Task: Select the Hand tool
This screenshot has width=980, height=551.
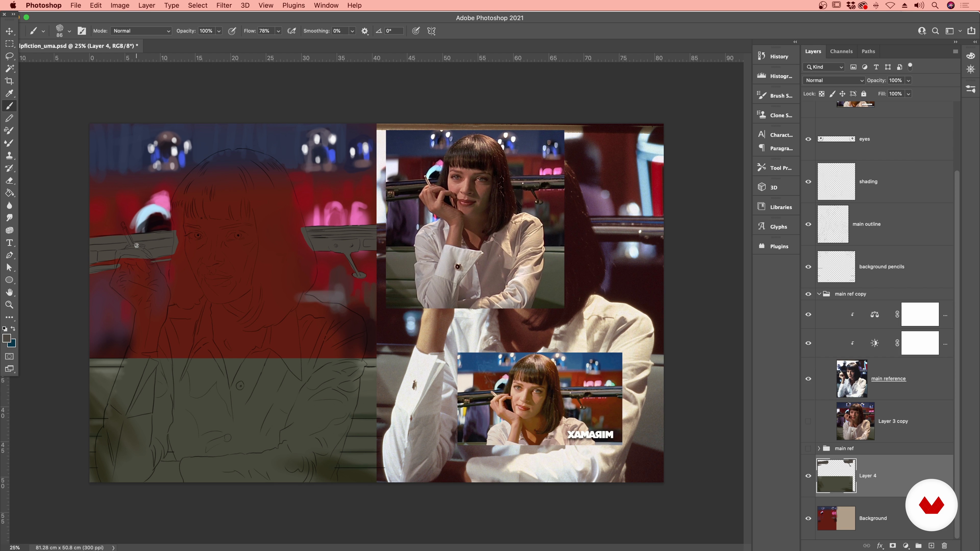Action: click(x=9, y=292)
